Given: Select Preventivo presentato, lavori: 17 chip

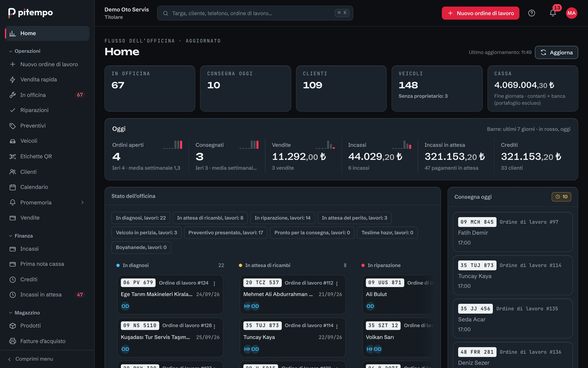Looking at the screenshot, I should click(226, 233).
